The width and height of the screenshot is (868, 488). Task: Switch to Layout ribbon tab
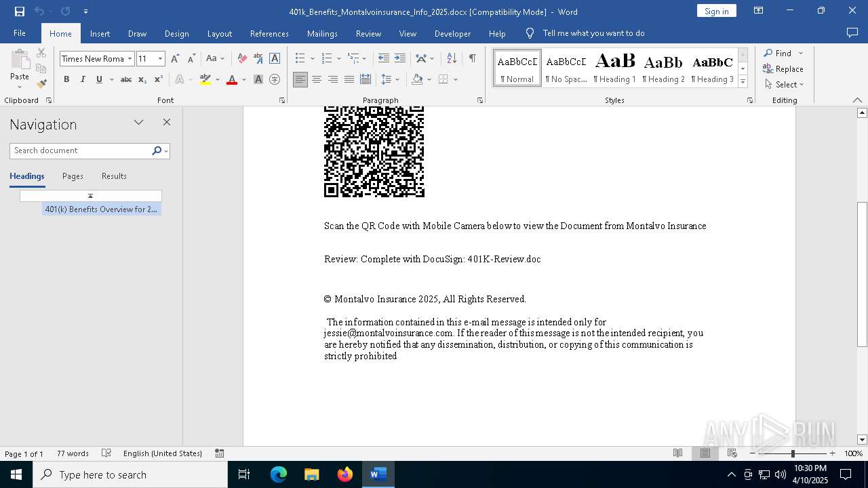219,33
